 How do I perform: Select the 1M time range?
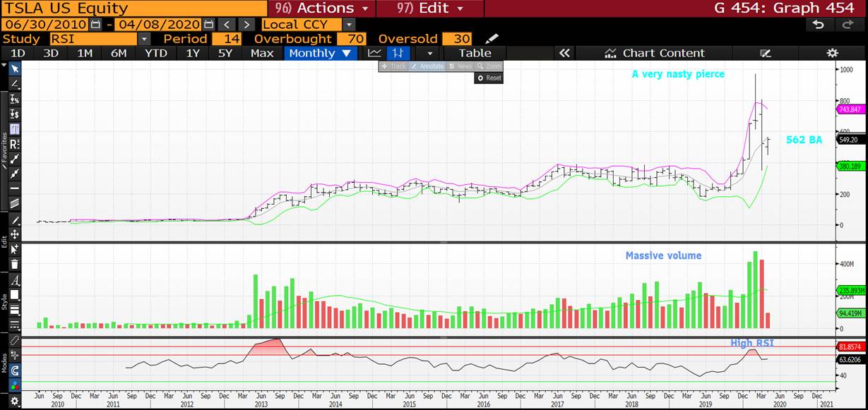coord(85,53)
